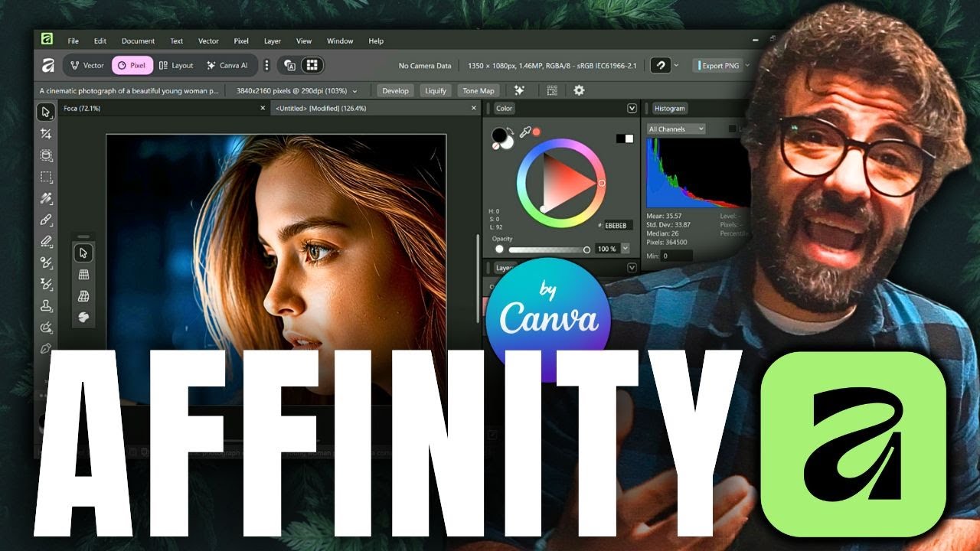Open the File menu

(x=73, y=41)
